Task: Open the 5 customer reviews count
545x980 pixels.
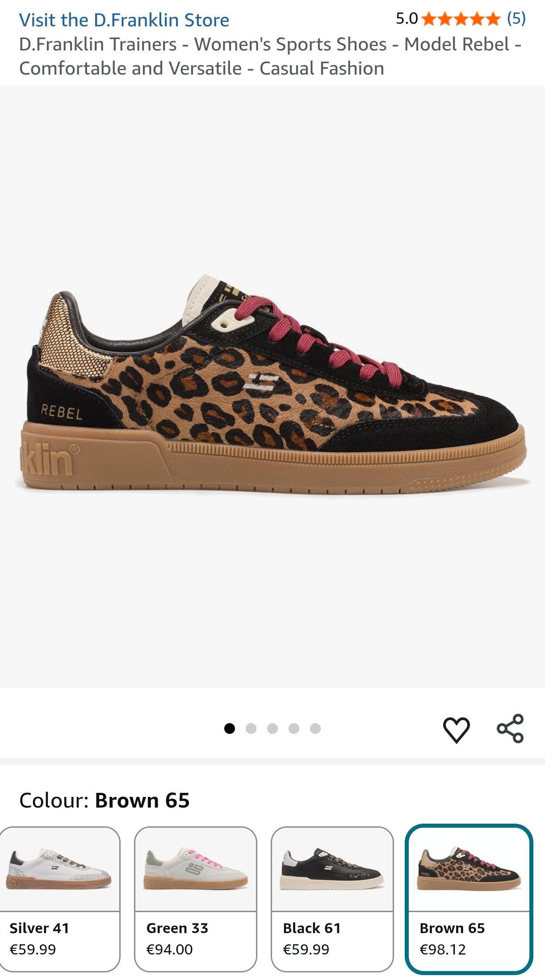Action: (x=516, y=18)
